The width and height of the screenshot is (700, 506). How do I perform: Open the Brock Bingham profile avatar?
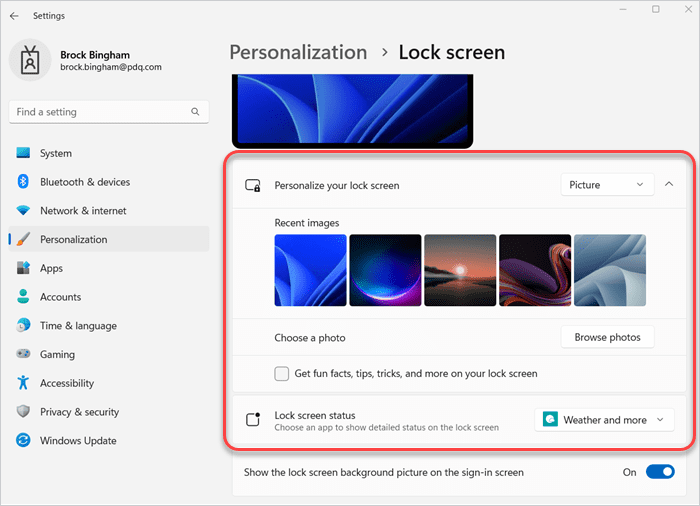30,60
